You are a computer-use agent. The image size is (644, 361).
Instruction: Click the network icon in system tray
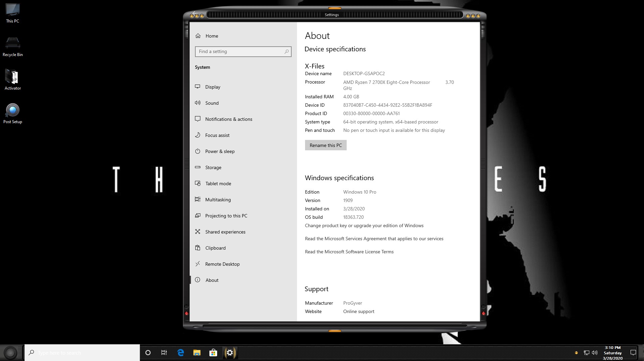click(586, 353)
